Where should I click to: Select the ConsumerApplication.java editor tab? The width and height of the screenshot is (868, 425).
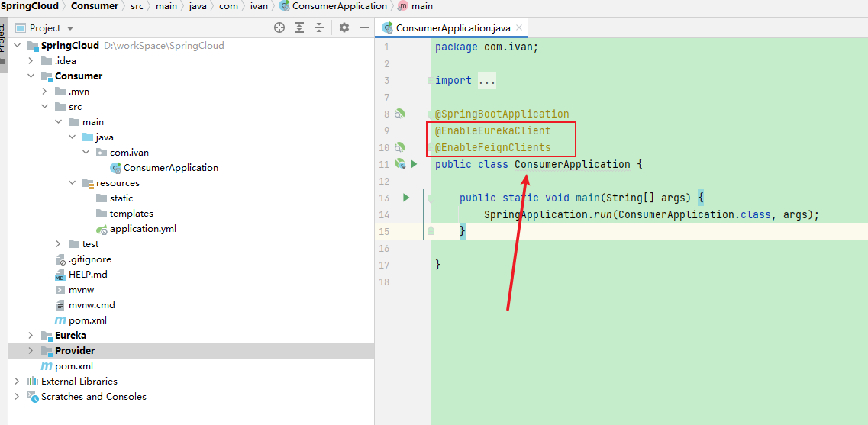(452, 27)
